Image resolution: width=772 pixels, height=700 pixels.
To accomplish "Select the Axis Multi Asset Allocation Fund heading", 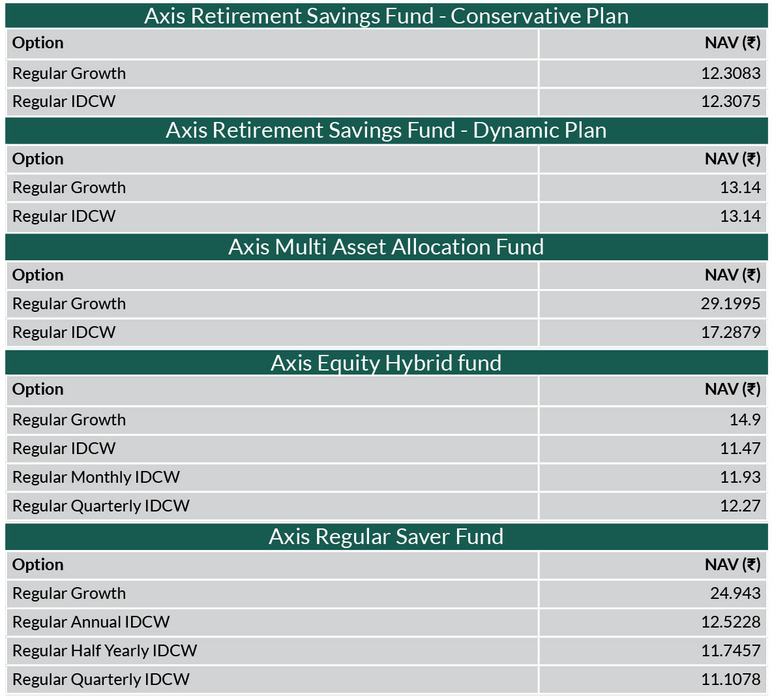I will (x=386, y=247).
